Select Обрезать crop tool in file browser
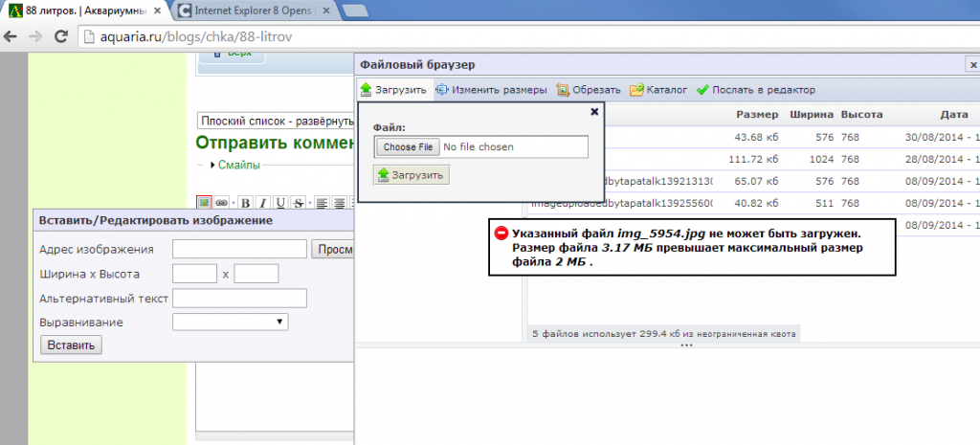 (589, 90)
